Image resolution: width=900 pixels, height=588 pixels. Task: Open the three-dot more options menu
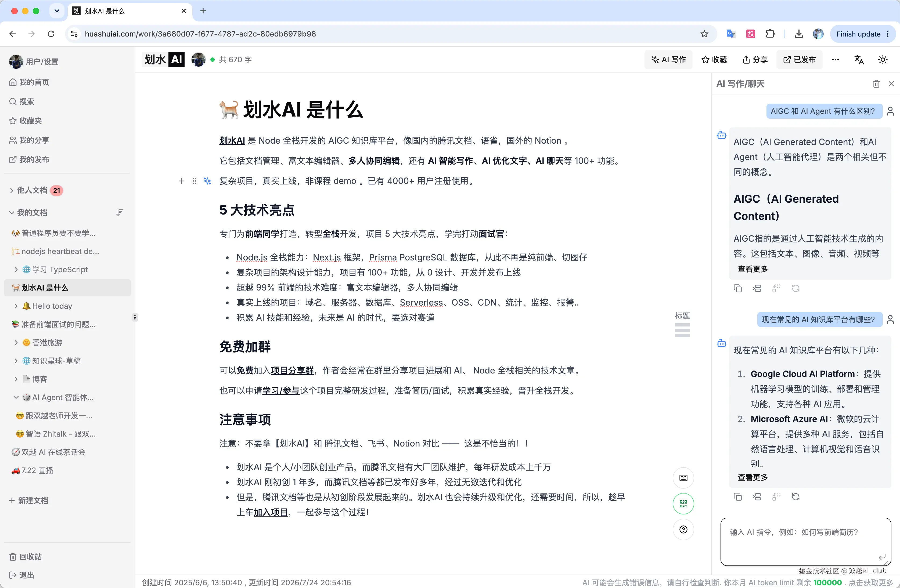point(835,60)
